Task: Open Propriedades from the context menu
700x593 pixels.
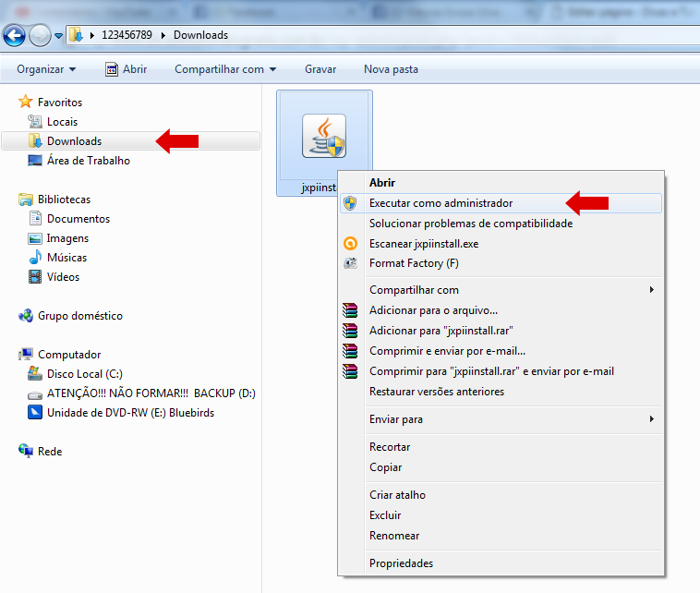Action: coord(401,563)
